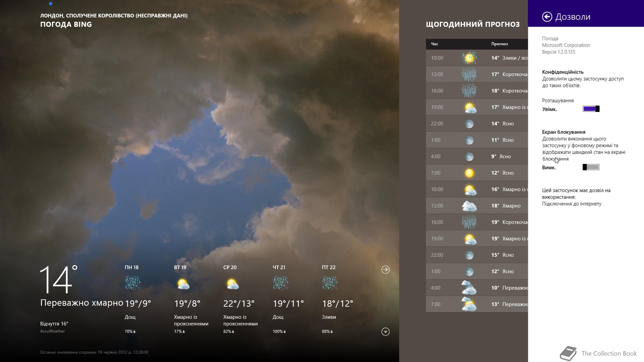Turn off the Розташування location toggle
This screenshot has height=362, width=644.
[591, 109]
